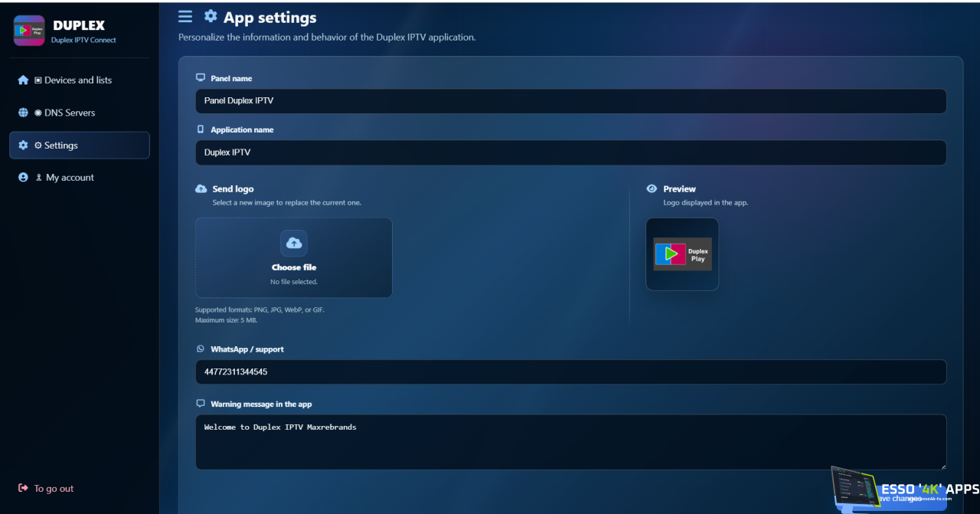Click the Duplex Play logo in sidebar
980x514 pixels.
point(29,31)
